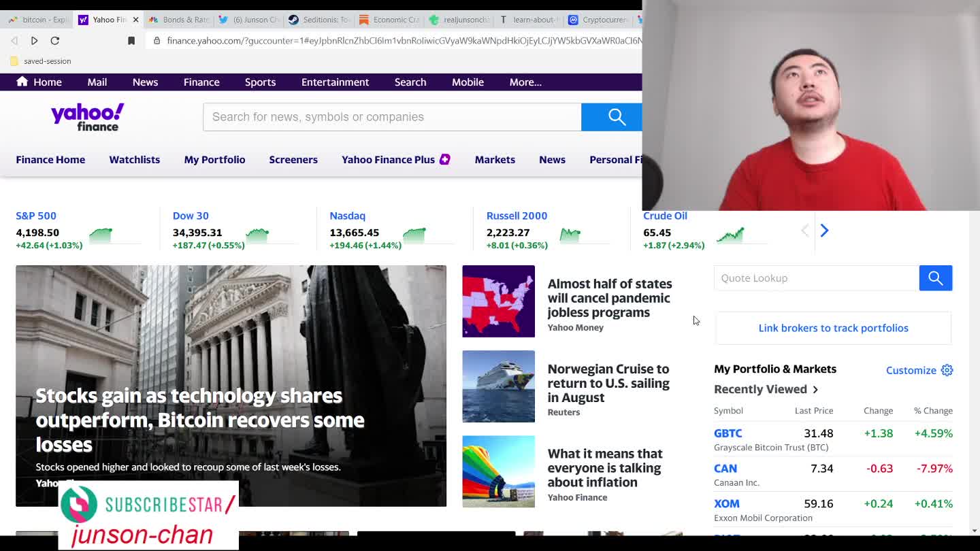
Task: Click the blue magnifier search button
Action: pyautogui.click(x=612, y=117)
